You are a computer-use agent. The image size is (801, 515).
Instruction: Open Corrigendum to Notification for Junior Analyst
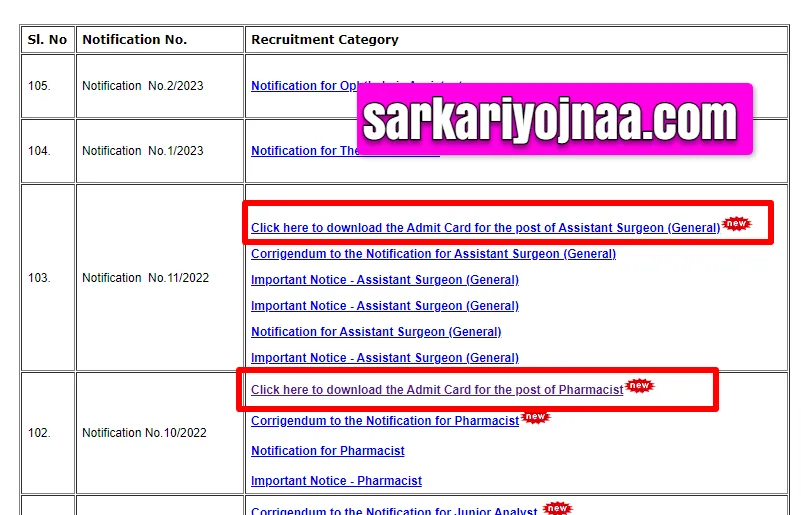click(394, 511)
